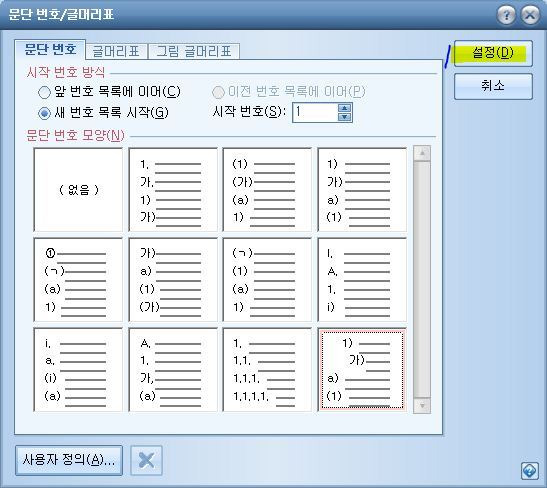Click the 시작 번호(S) input field
Screen dimensions: 547x488
[315, 112]
